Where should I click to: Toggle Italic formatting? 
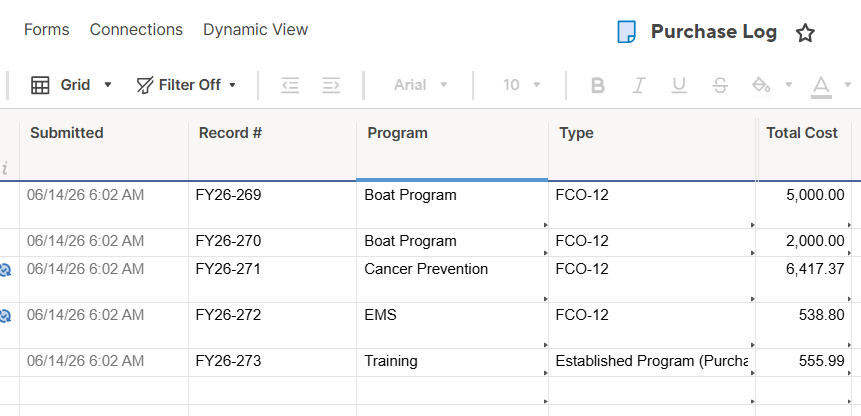pyautogui.click(x=638, y=85)
